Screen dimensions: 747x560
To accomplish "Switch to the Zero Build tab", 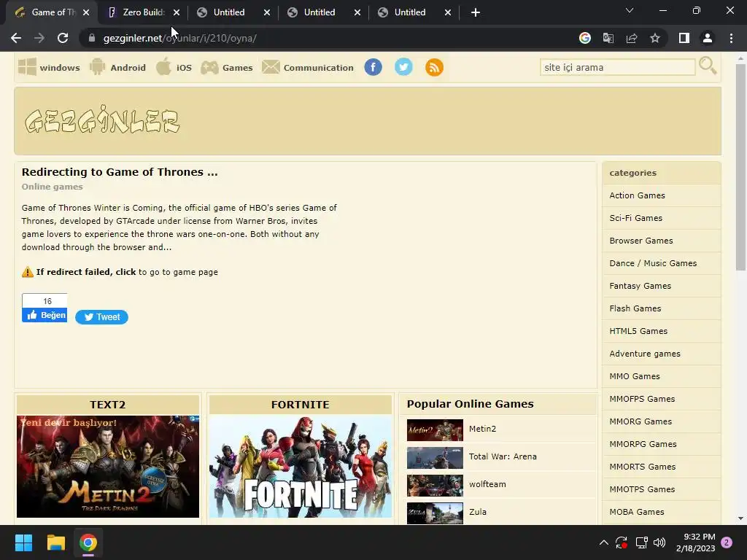I will click(143, 12).
